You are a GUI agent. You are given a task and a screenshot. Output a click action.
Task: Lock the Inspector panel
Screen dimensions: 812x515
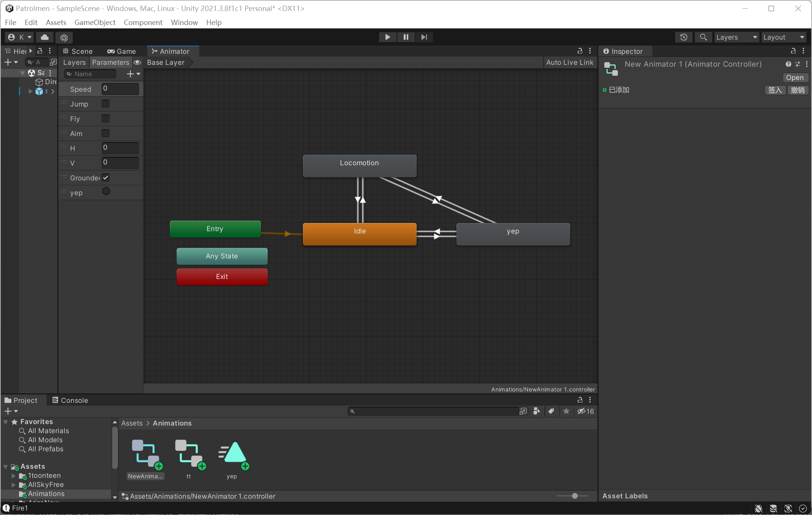(x=793, y=51)
